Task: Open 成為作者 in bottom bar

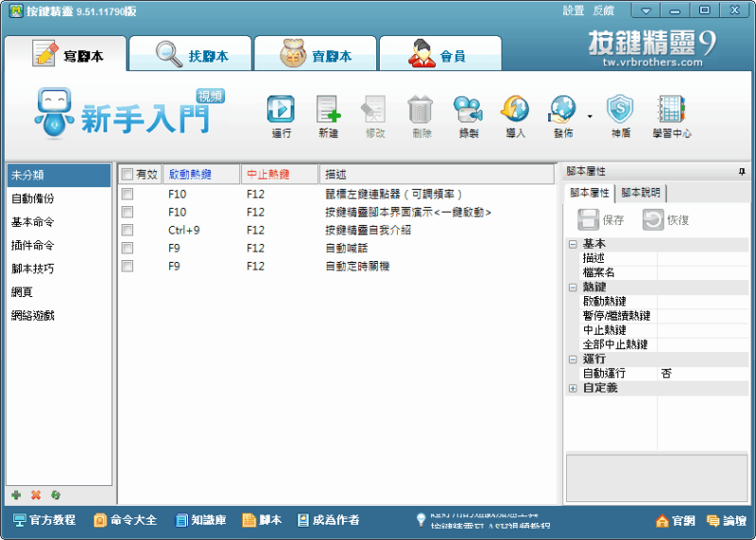Action: (x=328, y=520)
